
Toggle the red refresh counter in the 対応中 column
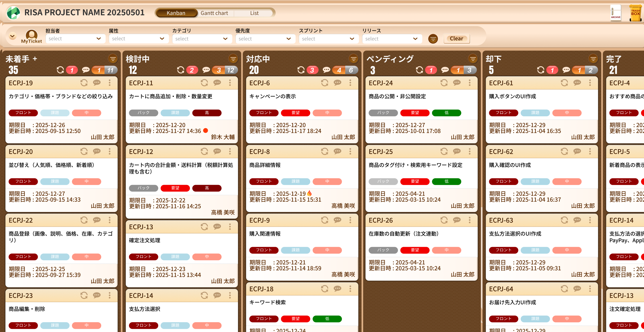tap(312, 70)
